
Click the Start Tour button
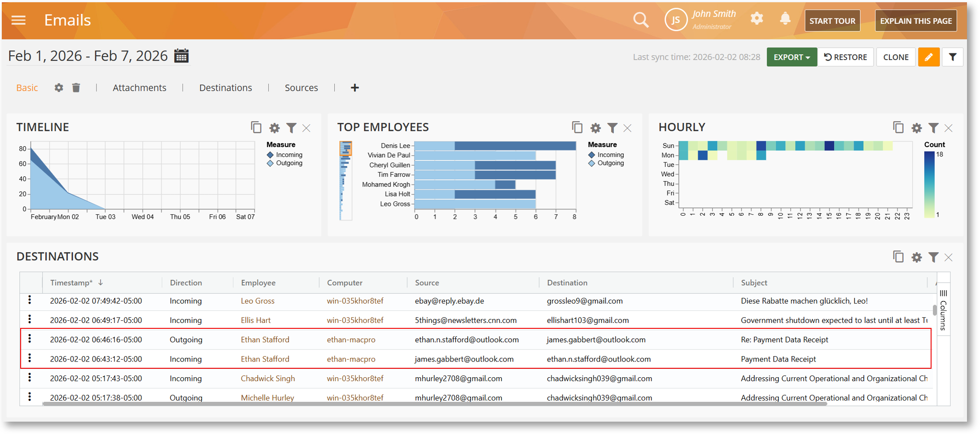tap(832, 21)
